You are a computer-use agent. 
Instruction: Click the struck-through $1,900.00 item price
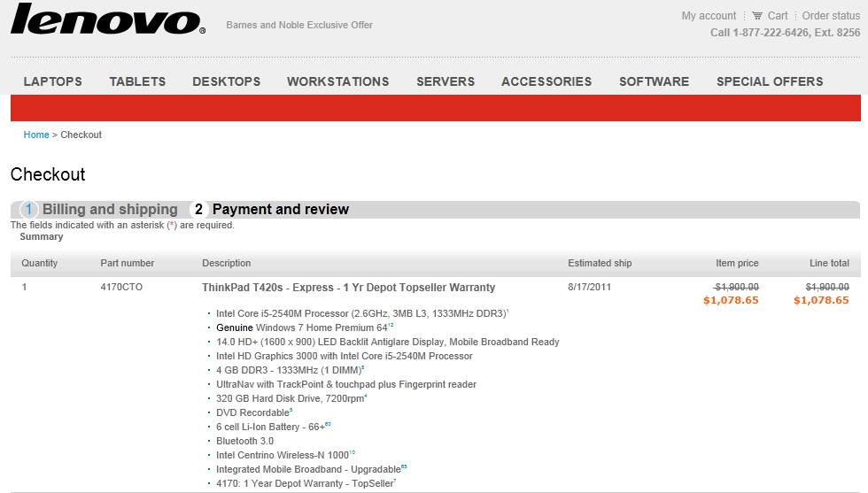pyautogui.click(x=736, y=287)
